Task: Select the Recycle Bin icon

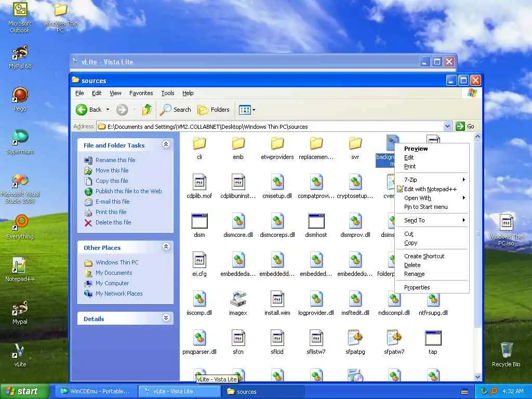Action: pos(506,355)
